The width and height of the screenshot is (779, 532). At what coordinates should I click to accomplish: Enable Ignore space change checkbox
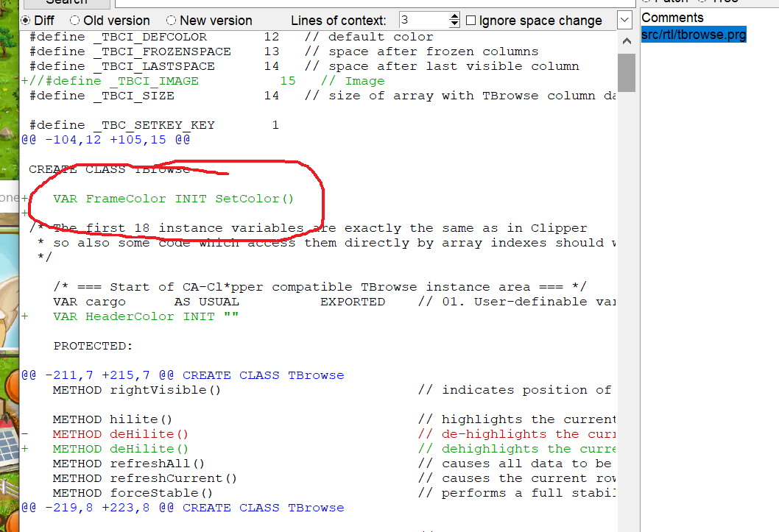(471, 21)
